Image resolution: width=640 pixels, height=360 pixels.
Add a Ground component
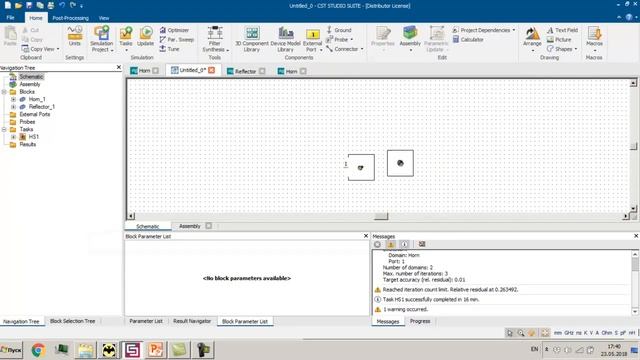click(x=339, y=30)
